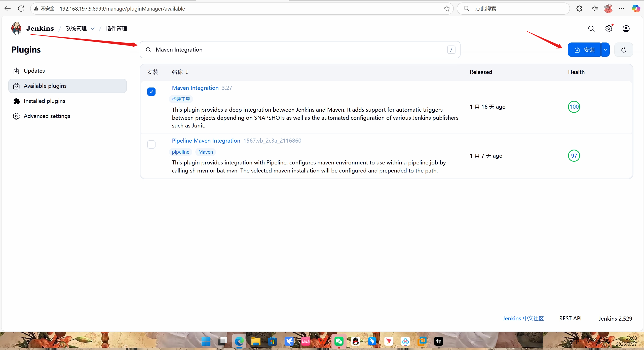The width and height of the screenshot is (644, 350).
Task: Open Jenkins manage gear icon
Action: [609, 29]
